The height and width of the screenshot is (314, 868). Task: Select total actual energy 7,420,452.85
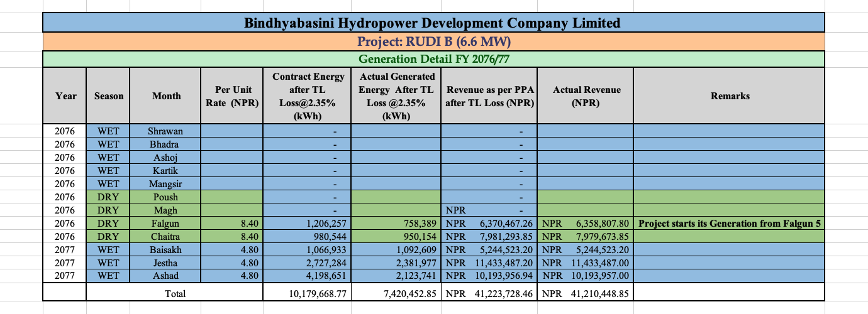click(396, 293)
